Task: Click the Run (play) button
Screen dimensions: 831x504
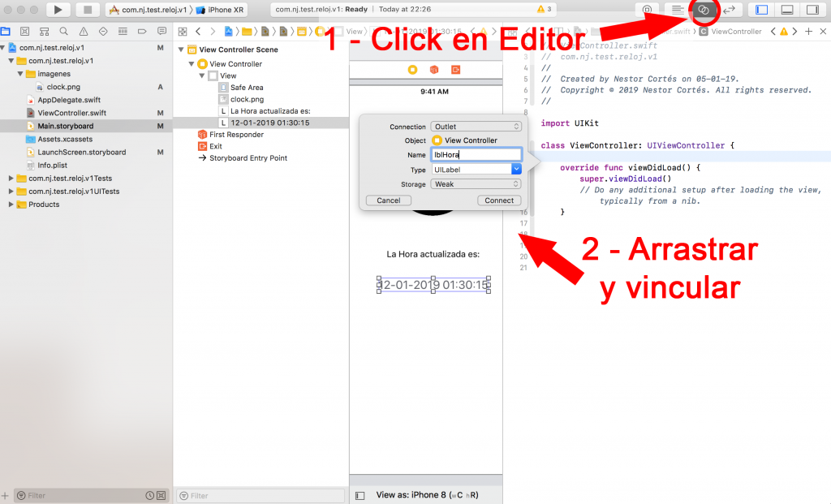Action: pos(58,10)
